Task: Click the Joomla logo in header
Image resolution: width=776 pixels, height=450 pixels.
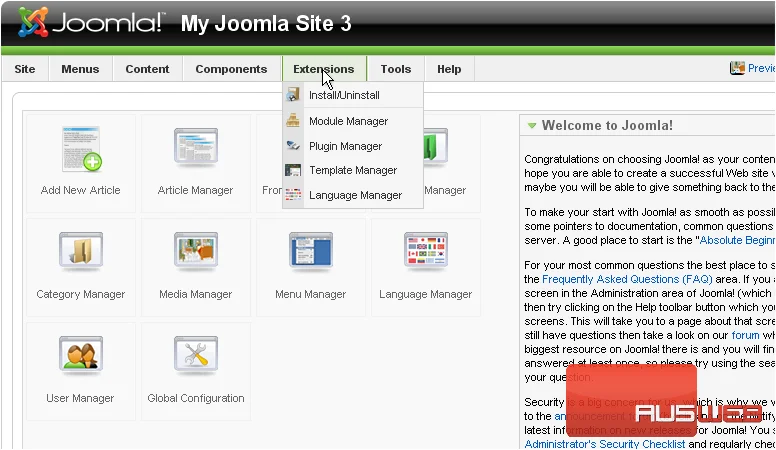Action: (90, 22)
